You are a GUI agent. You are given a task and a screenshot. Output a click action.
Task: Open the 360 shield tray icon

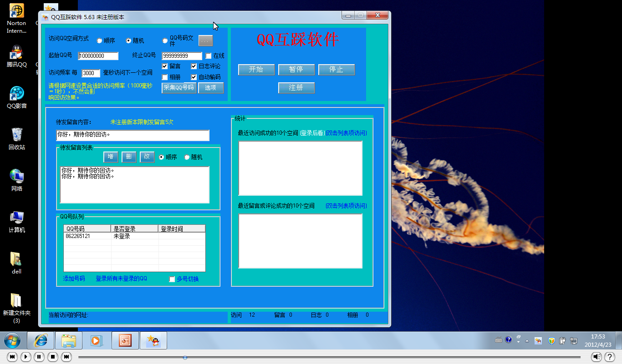(552, 340)
